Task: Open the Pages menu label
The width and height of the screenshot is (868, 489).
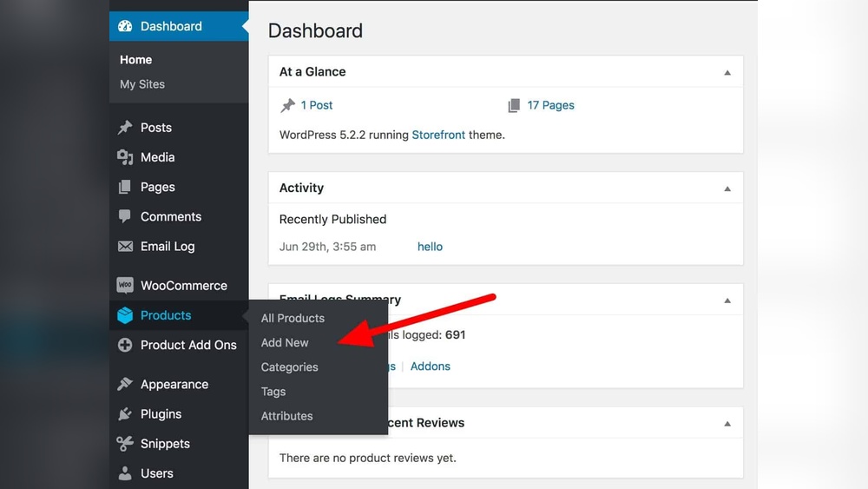Action: point(158,188)
